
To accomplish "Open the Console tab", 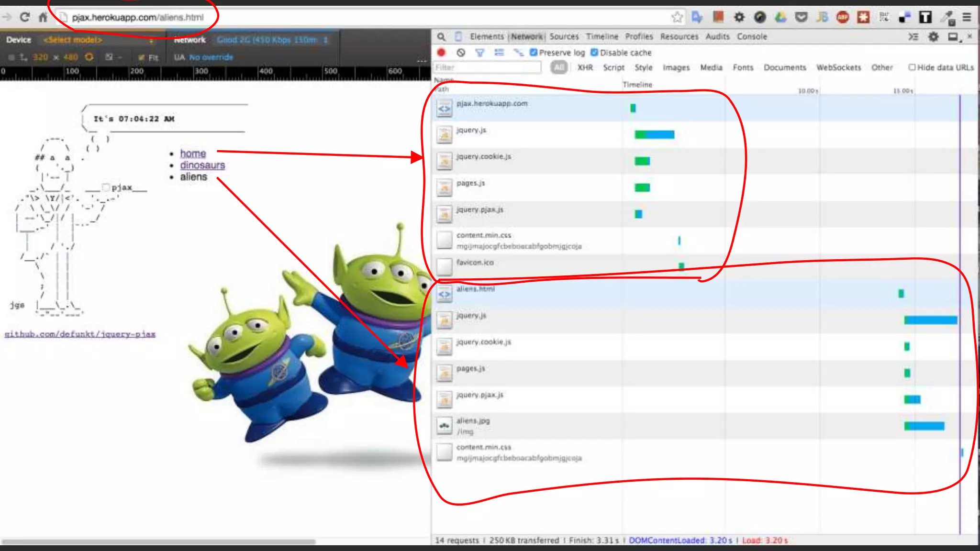I will click(752, 37).
